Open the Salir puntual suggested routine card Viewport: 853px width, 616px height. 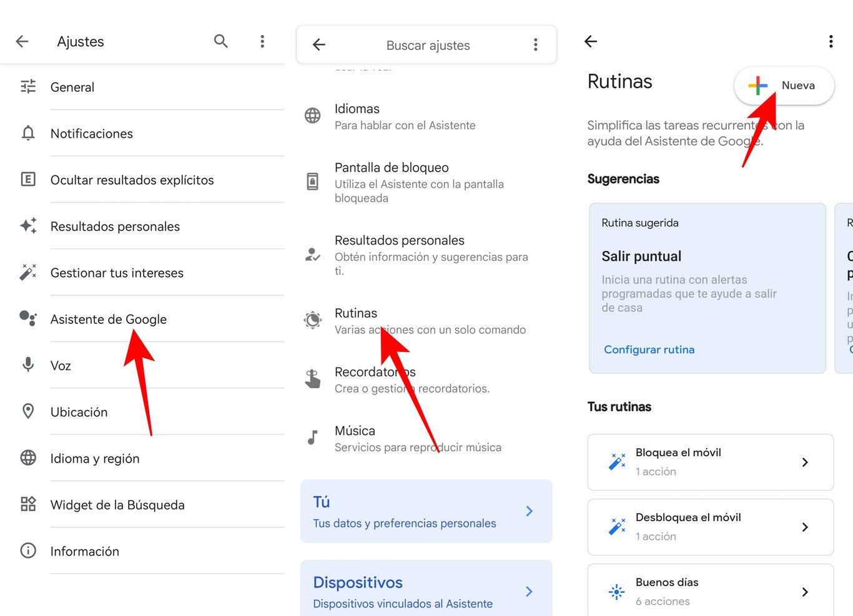click(708, 288)
